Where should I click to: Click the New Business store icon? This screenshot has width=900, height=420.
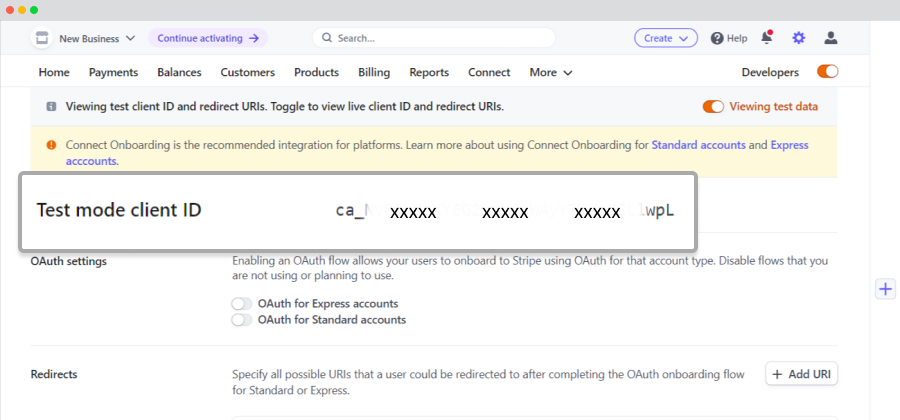(41, 38)
